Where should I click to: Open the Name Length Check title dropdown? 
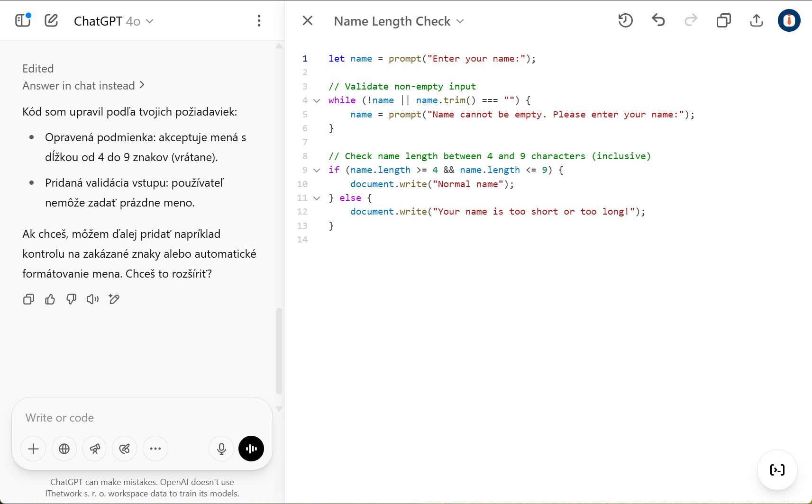pyautogui.click(x=459, y=21)
